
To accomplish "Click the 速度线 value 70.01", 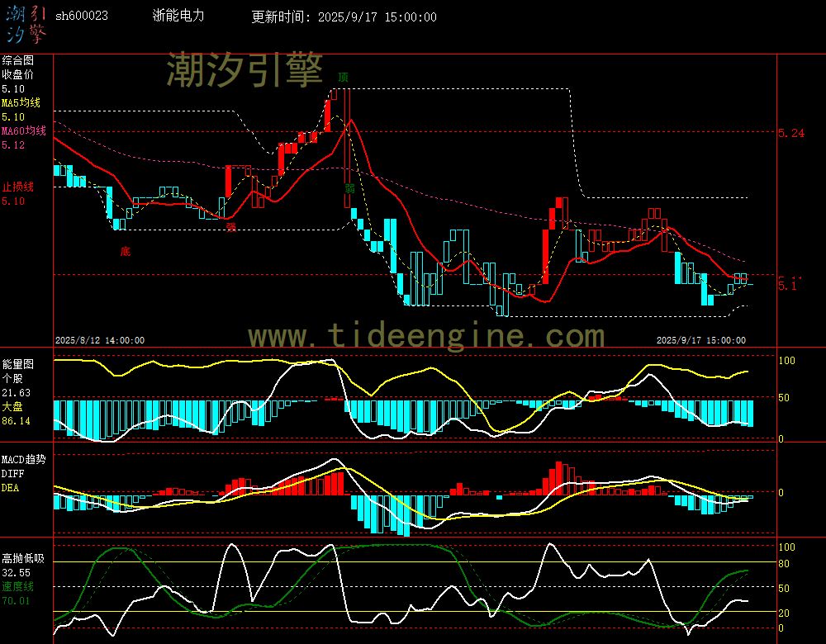I will [x=16, y=601].
